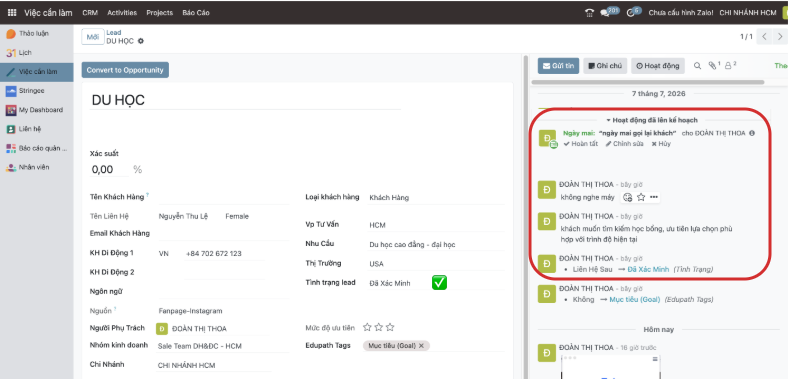Viewport: 788px width, 380px height.
Task: Click the date separator '7 tháng 7, 2026'
Action: pyautogui.click(x=658, y=93)
